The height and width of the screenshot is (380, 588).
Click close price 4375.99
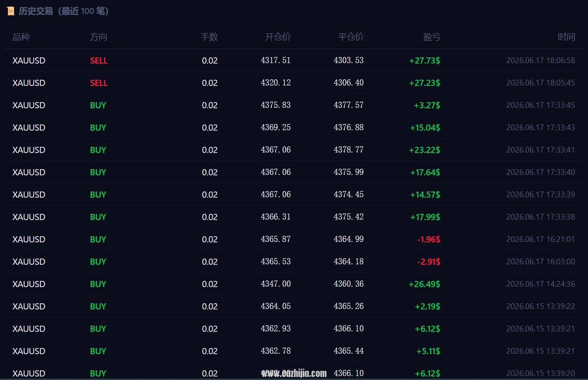349,172
